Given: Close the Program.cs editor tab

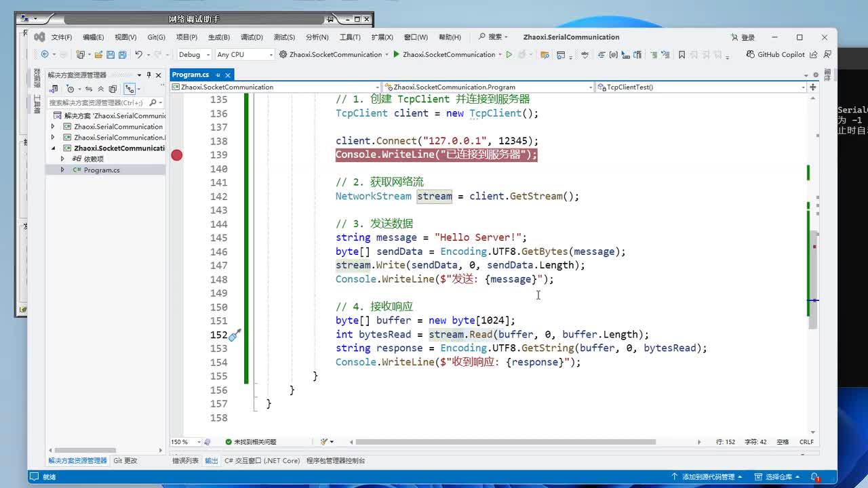Looking at the screenshot, I should (x=228, y=75).
